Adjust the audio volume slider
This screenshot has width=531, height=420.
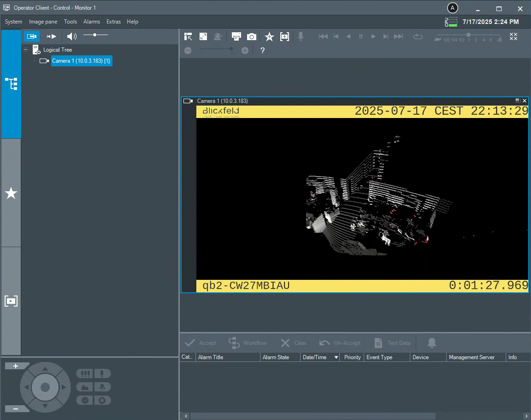pyautogui.click(x=95, y=35)
